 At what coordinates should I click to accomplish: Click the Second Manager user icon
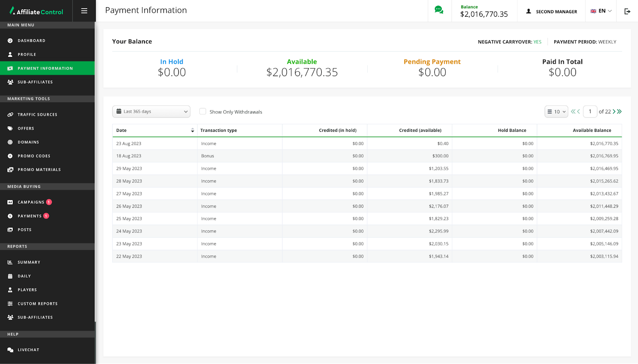(x=529, y=12)
